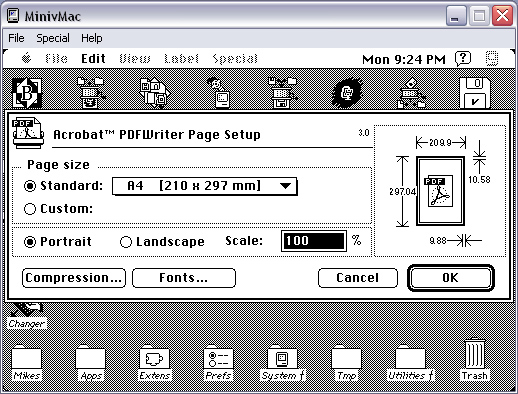Click the MinivMac title bar app icon
Viewport: 518px width, 394px height.
pyautogui.click(x=13, y=16)
